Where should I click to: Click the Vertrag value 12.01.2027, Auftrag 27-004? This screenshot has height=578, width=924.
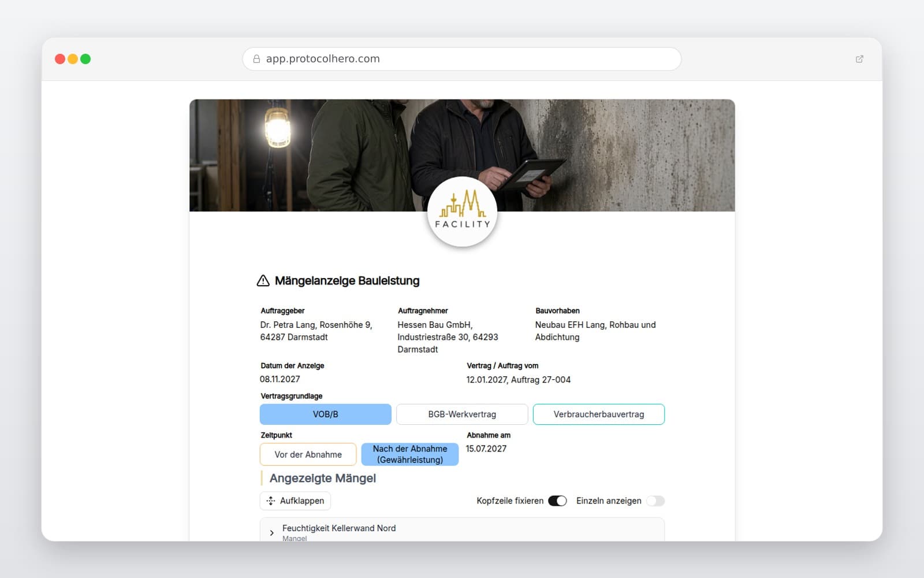coord(519,380)
